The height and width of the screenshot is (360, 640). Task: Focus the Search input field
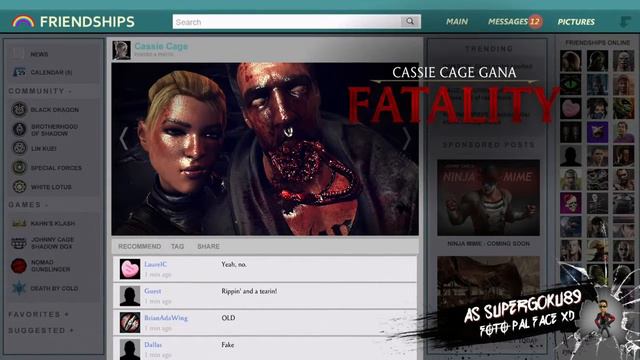pyautogui.click(x=287, y=22)
